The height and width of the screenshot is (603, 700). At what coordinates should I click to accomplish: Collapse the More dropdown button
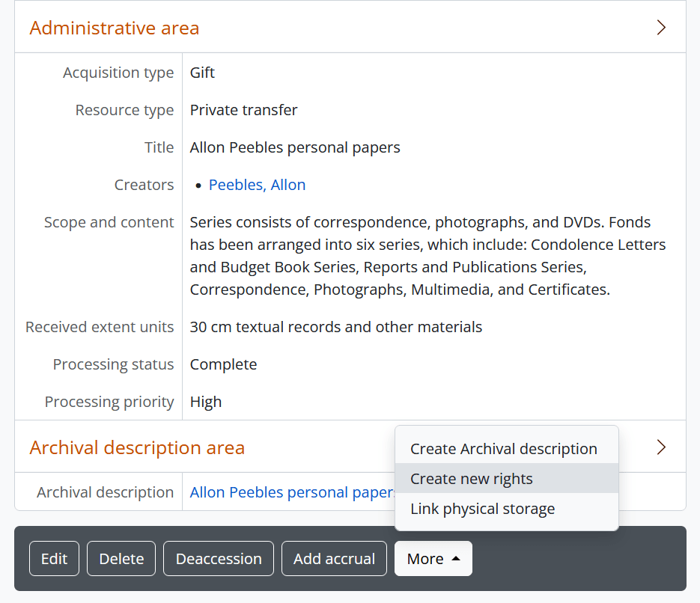(x=433, y=559)
